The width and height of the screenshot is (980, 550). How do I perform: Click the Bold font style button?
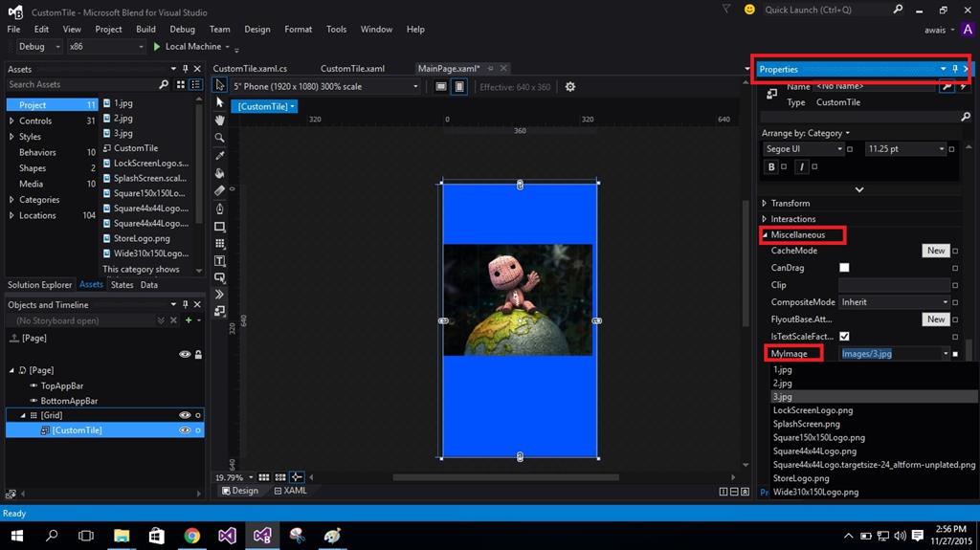771,167
